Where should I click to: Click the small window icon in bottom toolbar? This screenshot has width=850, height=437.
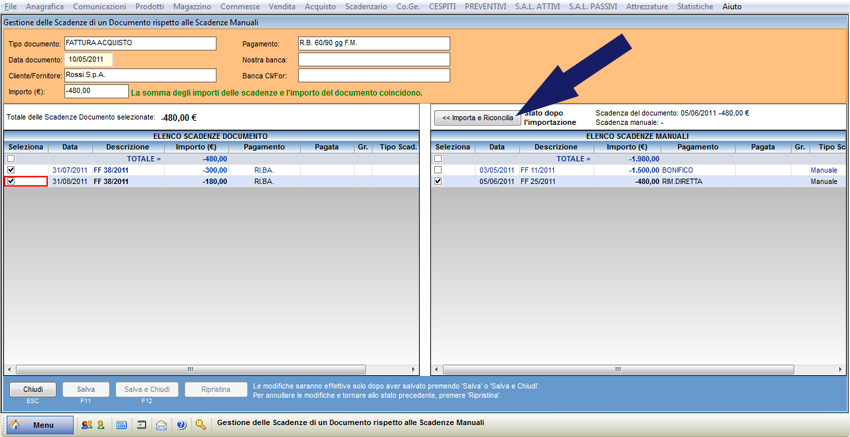click(x=142, y=425)
